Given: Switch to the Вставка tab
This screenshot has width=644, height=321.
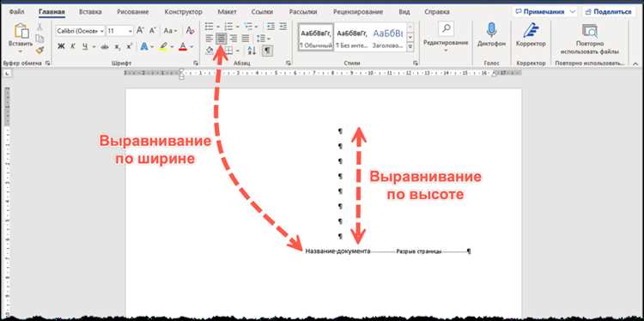Looking at the screenshot, I should pos(90,12).
